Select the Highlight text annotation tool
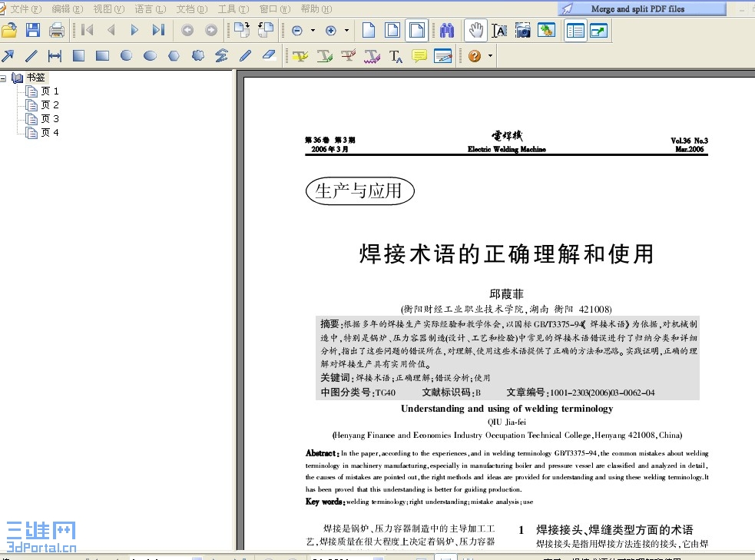755x560 pixels. tap(300, 55)
